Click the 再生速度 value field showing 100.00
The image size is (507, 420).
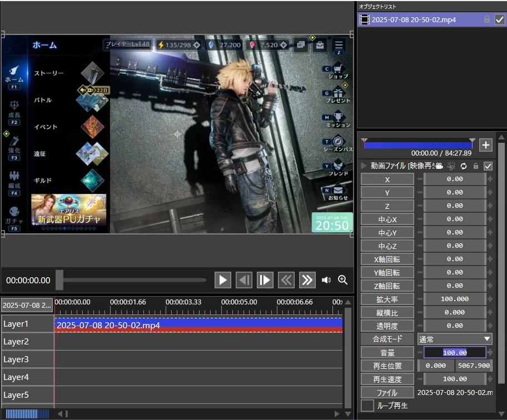point(455,379)
